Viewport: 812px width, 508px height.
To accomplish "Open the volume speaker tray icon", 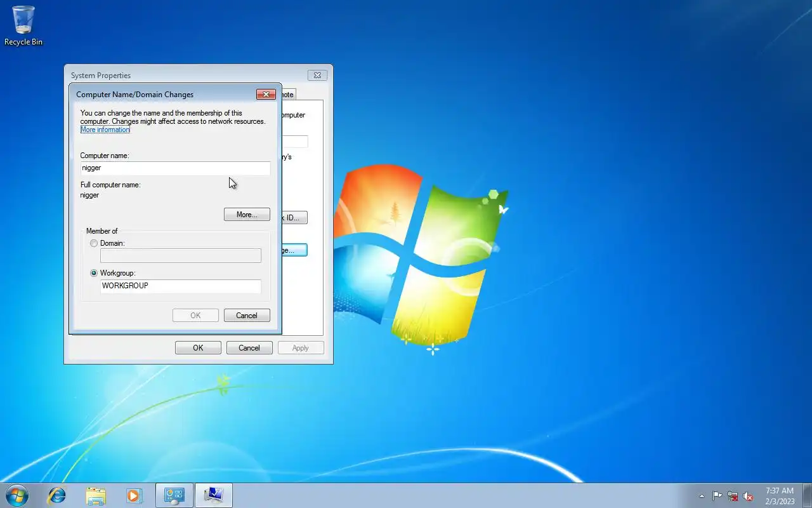I will (748, 496).
